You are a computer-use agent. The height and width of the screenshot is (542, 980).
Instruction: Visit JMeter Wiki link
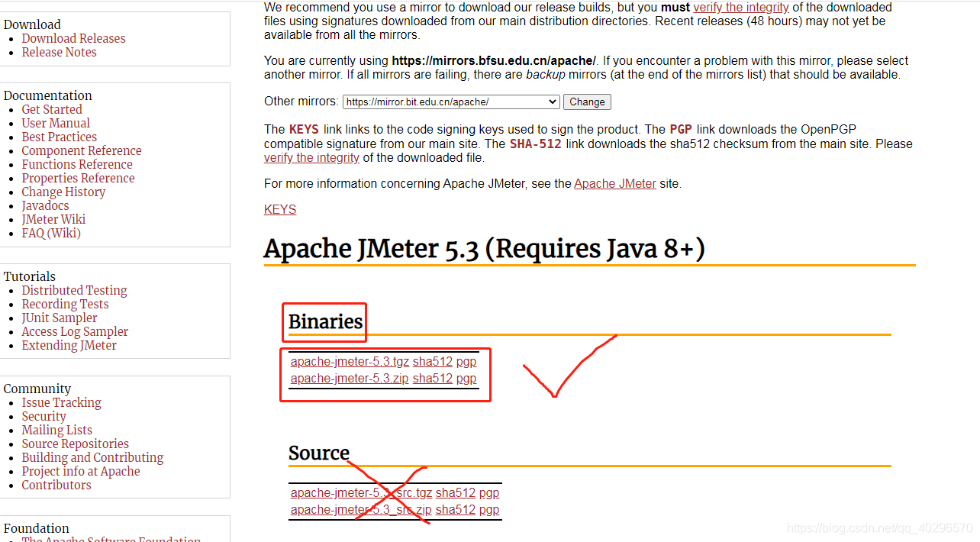tap(53, 219)
